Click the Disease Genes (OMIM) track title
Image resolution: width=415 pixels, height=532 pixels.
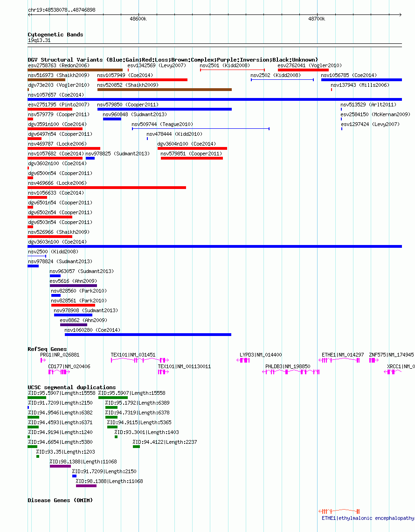[60, 500]
